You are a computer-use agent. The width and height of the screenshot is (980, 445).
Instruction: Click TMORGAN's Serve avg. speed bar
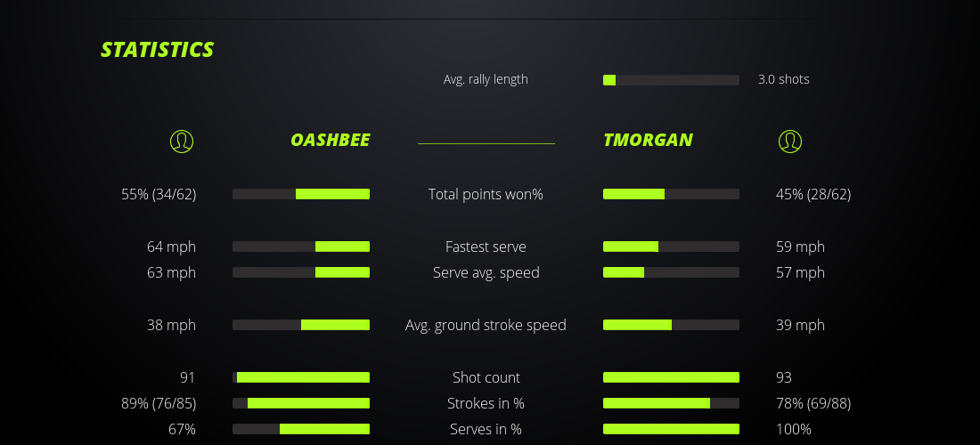671,272
